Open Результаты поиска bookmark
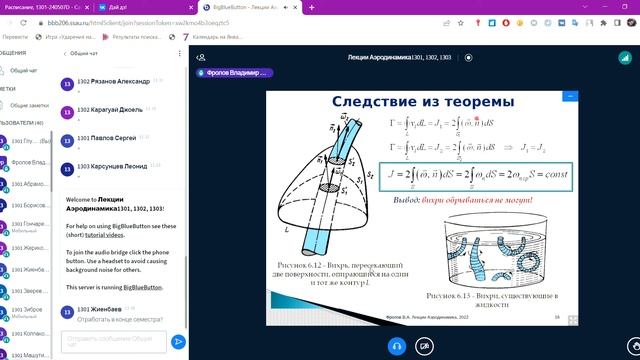This screenshot has height=360, width=640. pyautogui.click(x=132, y=37)
